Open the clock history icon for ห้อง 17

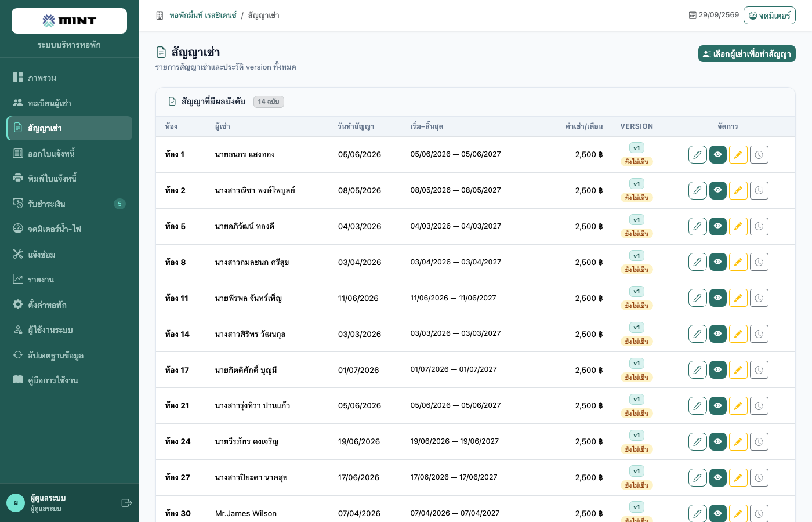(759, 370)
